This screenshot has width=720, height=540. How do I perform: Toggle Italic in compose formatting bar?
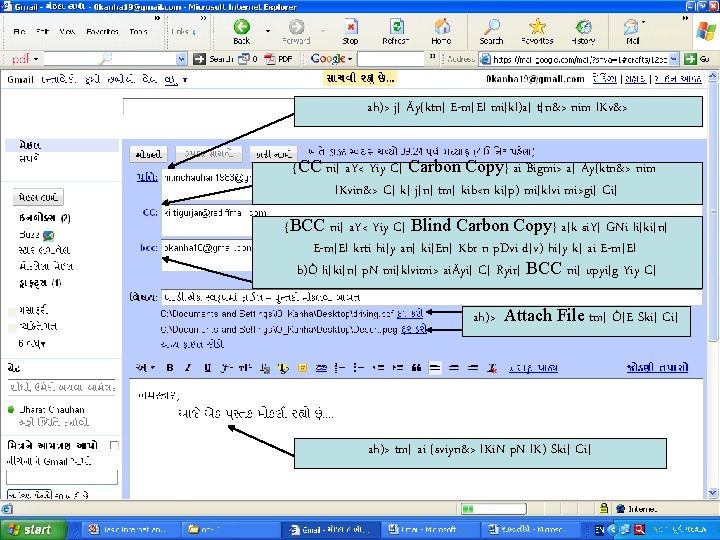point(188,367)
